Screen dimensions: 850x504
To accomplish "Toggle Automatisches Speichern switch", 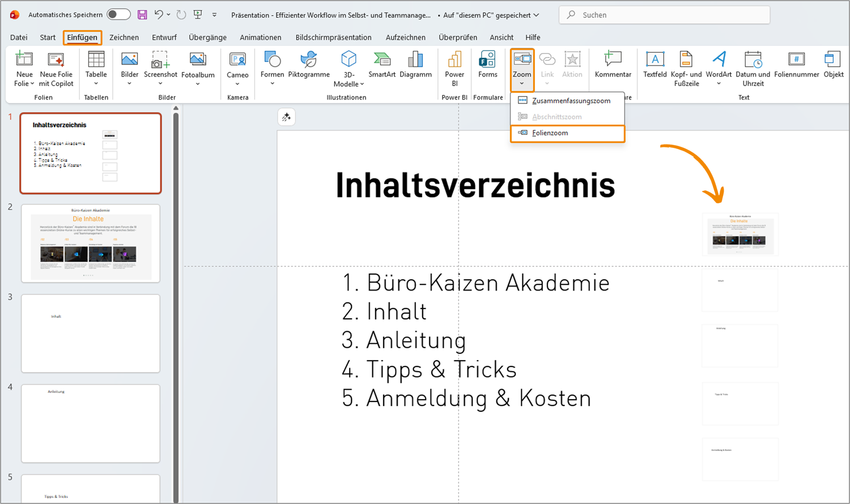I will 118,15.
